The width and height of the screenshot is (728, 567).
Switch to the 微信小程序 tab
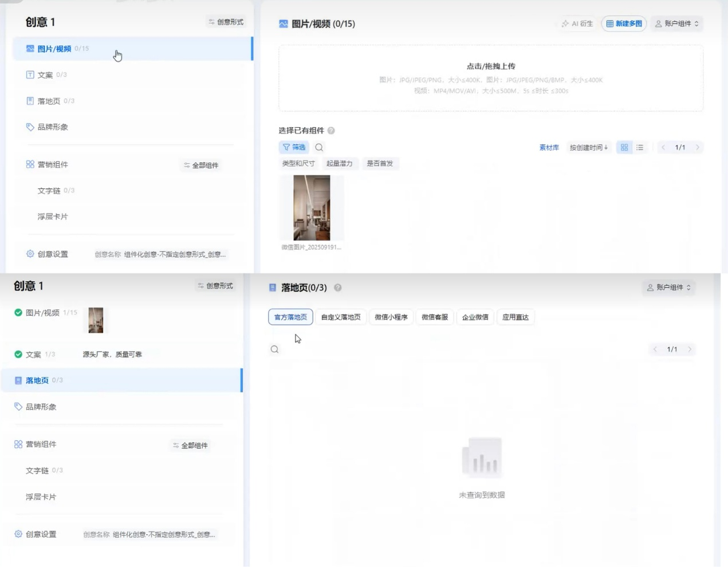click(391, 317)
